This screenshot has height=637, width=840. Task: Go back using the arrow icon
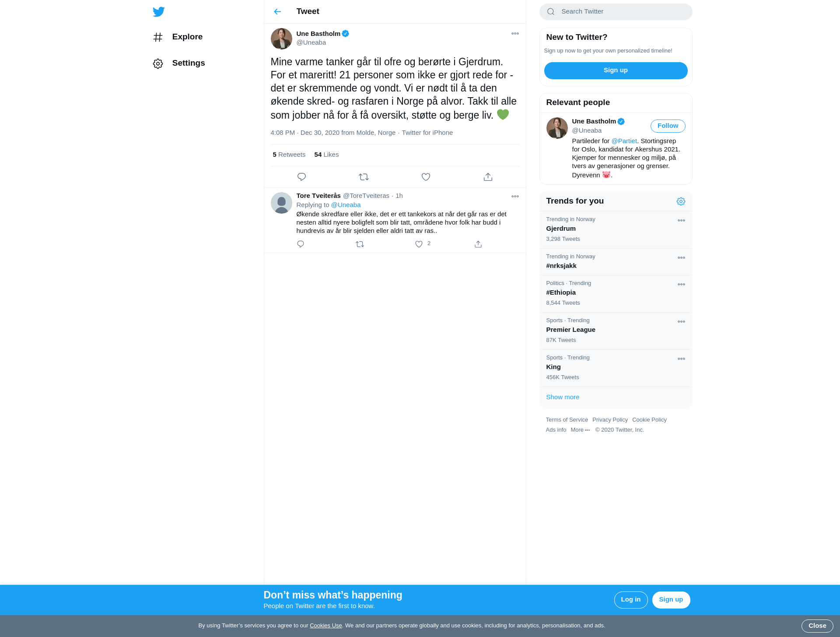tap(277, 11)
